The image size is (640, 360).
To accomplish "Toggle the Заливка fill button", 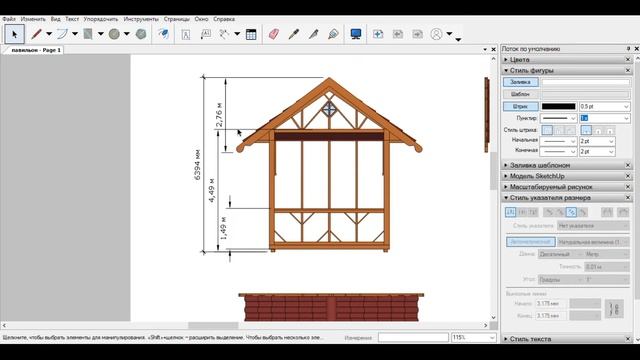I will (x=520, y=82).
